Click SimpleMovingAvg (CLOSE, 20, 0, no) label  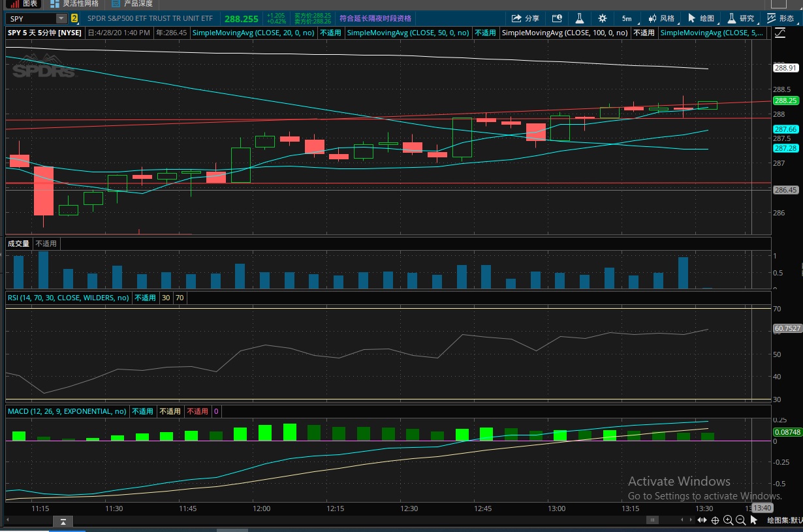pyautogui.click(x=253, y=32)
